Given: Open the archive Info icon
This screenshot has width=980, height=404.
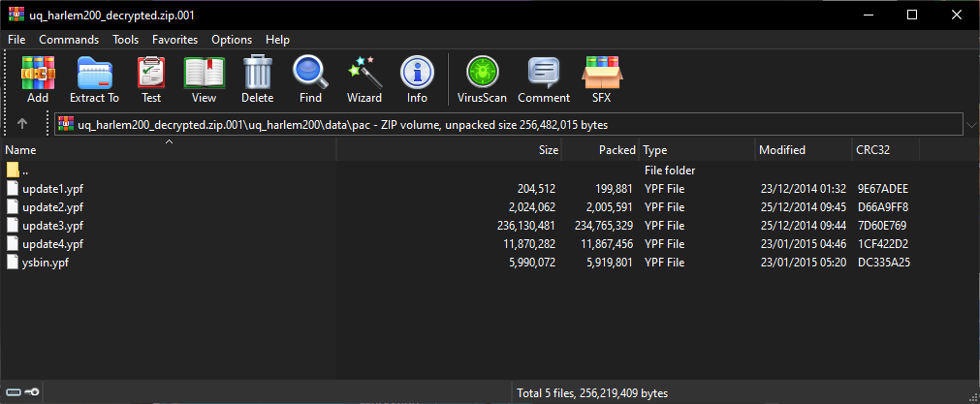Looking at the screenshot, I should tap(417, 79).
